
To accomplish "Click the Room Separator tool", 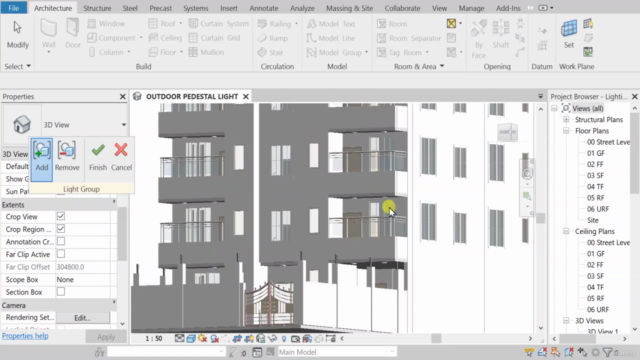I will click(x=409, y=38).
